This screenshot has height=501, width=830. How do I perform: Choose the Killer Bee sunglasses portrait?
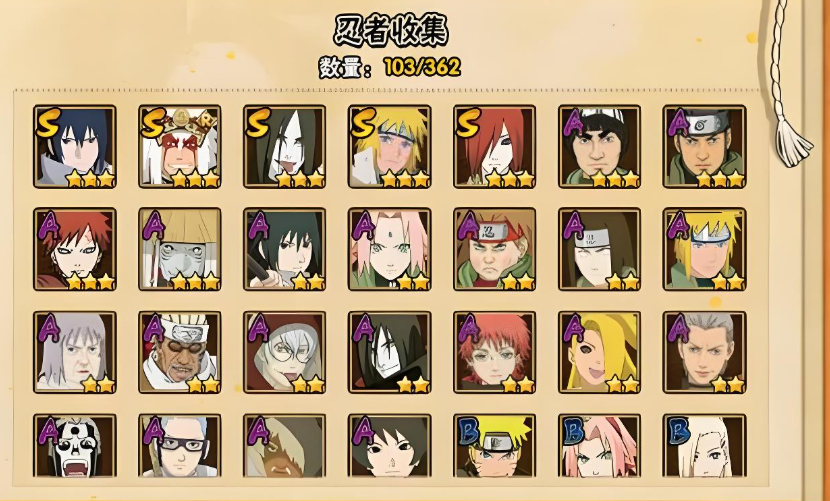tap(180, 352)
